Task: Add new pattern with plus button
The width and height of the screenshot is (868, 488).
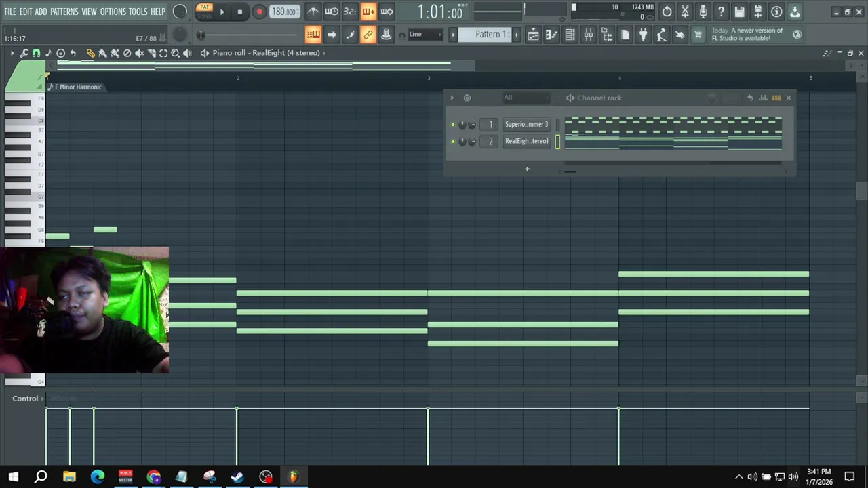Action: (x=516, y=35)
